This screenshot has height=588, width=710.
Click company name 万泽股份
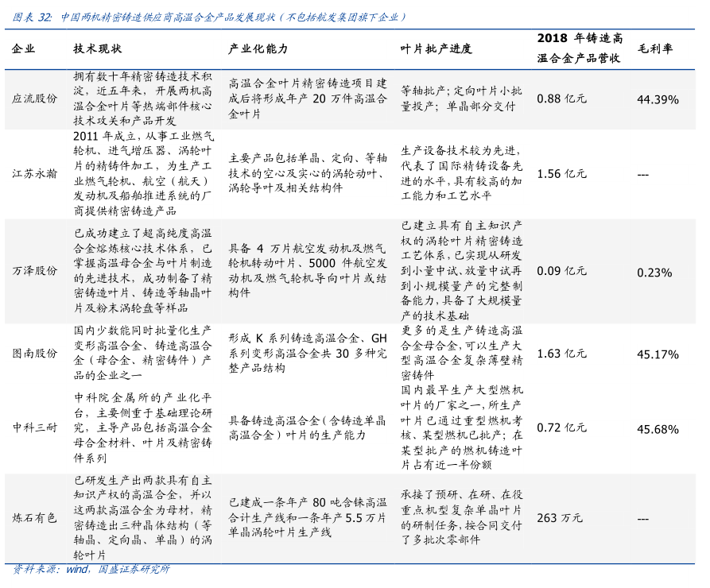(35, 271)
